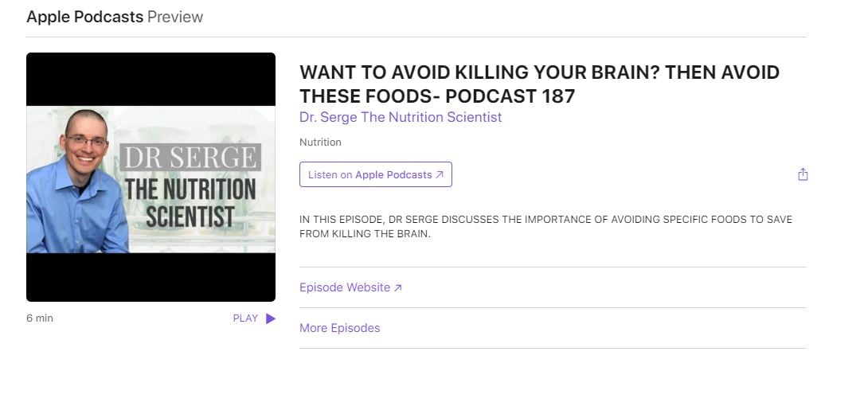Click the Dr Serge podcast artwork thumbnail

click(151, 177)
